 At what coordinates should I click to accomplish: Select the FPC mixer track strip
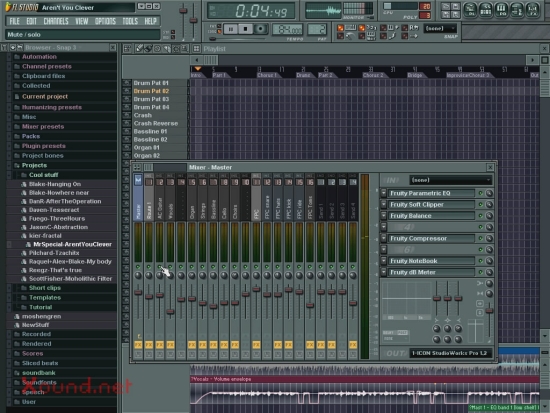click(x=256, y=199)
